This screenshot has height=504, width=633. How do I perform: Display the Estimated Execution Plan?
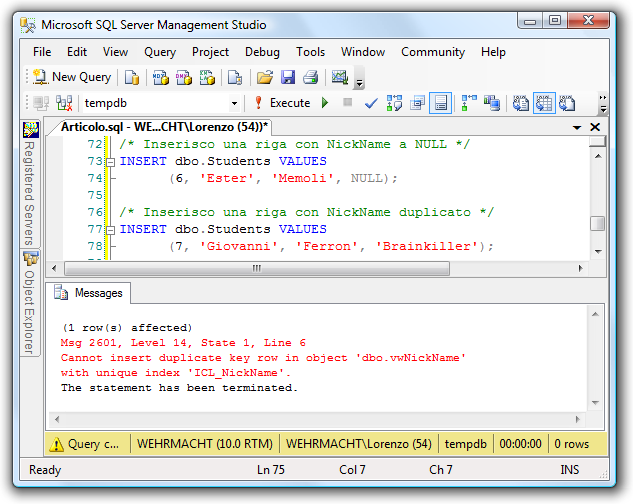394,103
